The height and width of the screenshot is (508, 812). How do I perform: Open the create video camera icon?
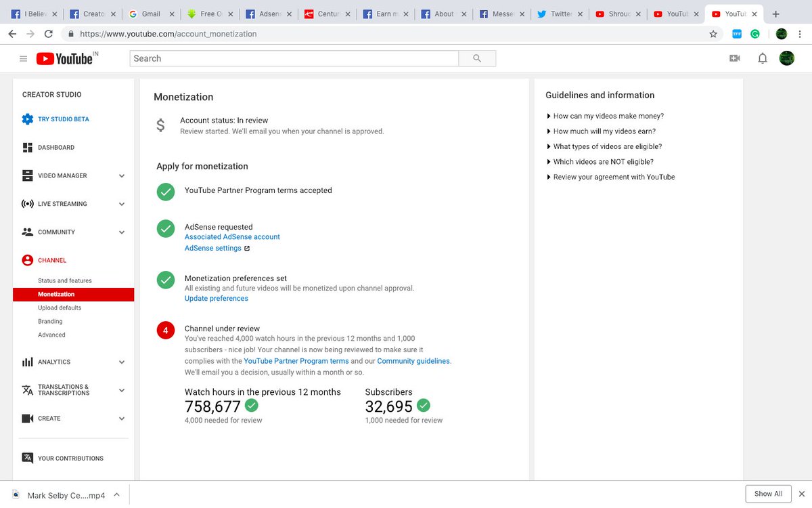[x=734, y=59]
